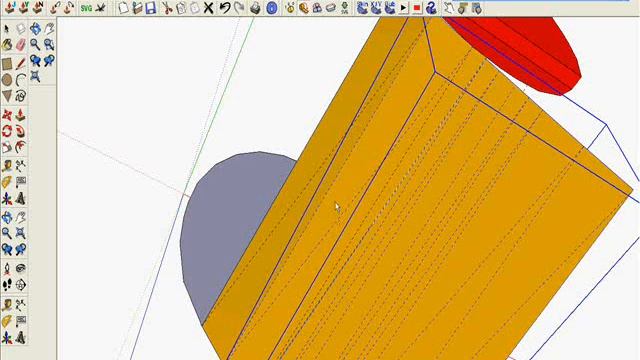640x360 pixels.
Task: Select the Section Plane tool
Action: (20, 284)
